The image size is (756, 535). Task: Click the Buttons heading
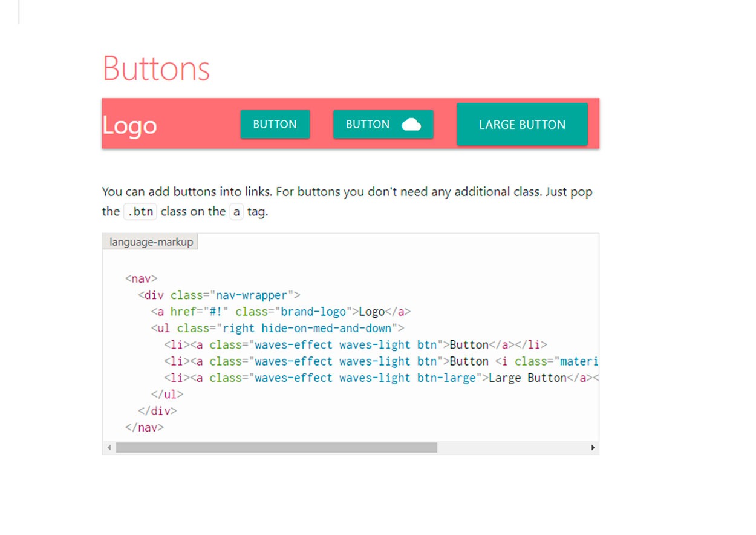tap(156, 68)
